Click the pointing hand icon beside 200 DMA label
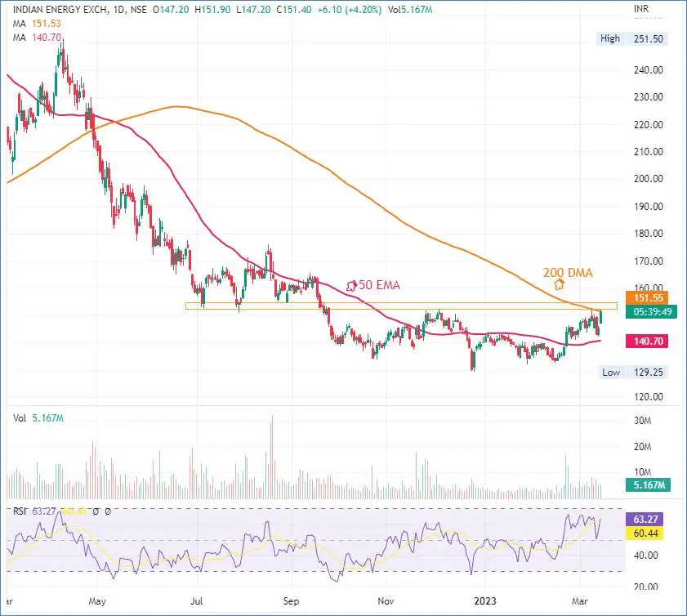 tap(559, 283)
